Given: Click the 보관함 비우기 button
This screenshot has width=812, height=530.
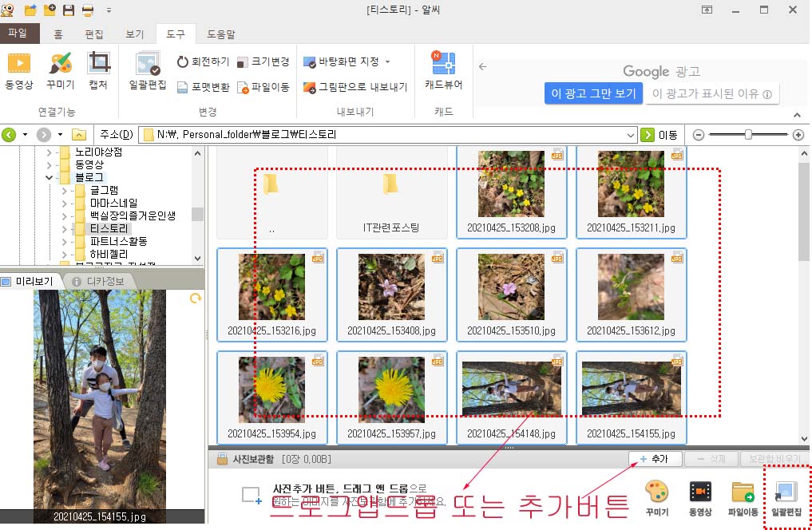Looking at the screenshot, I should (774, 459).
